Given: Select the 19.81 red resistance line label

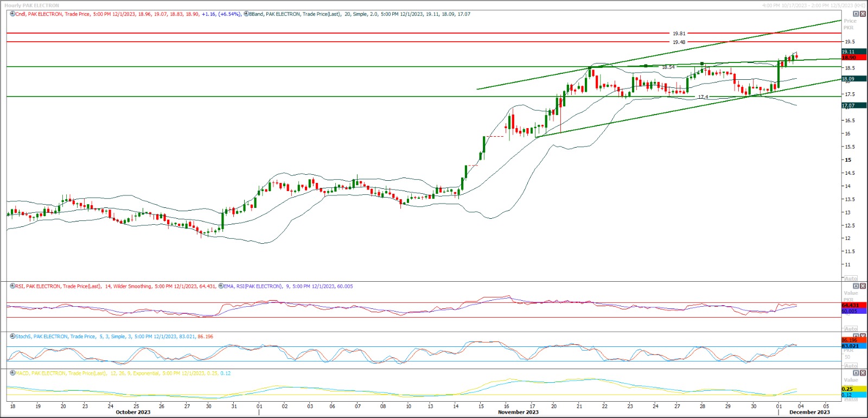Looking at the screenshot, I should [x=679, y=34].
